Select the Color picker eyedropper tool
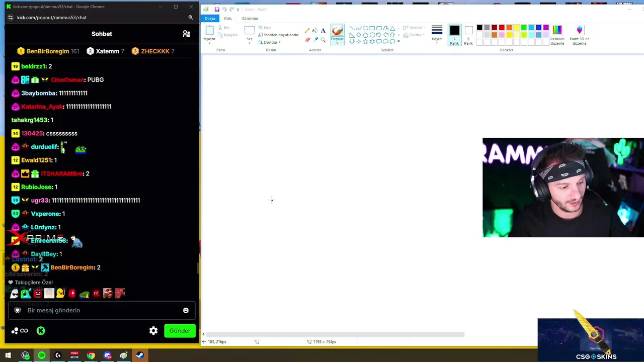The image size is (644, 362). point(315,40)
